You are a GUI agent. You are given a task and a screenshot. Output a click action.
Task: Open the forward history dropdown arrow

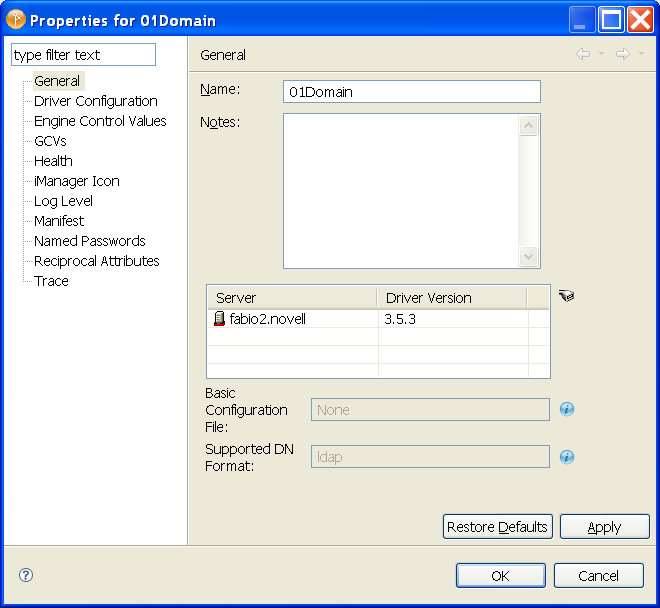point(641,53)
